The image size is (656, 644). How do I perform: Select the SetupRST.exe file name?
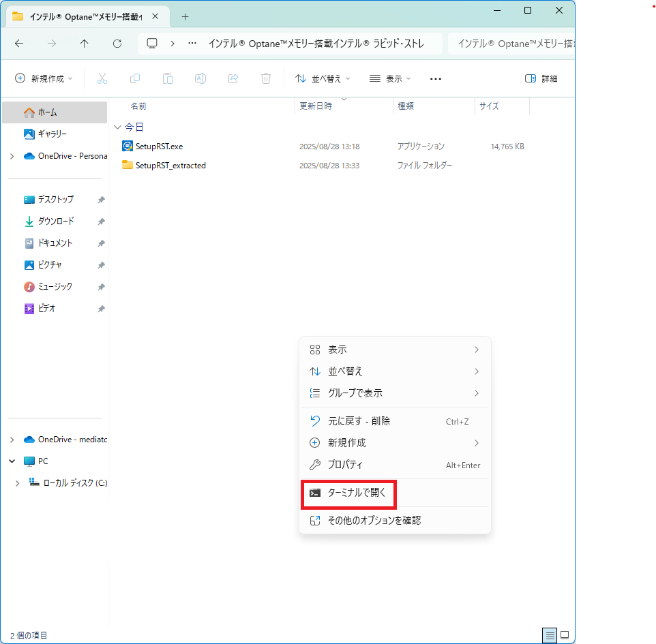tap(159, 147)
